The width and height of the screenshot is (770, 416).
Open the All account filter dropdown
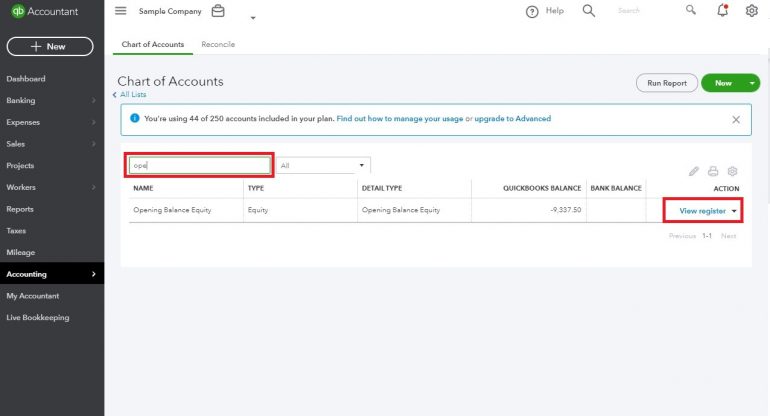point(323,165)
